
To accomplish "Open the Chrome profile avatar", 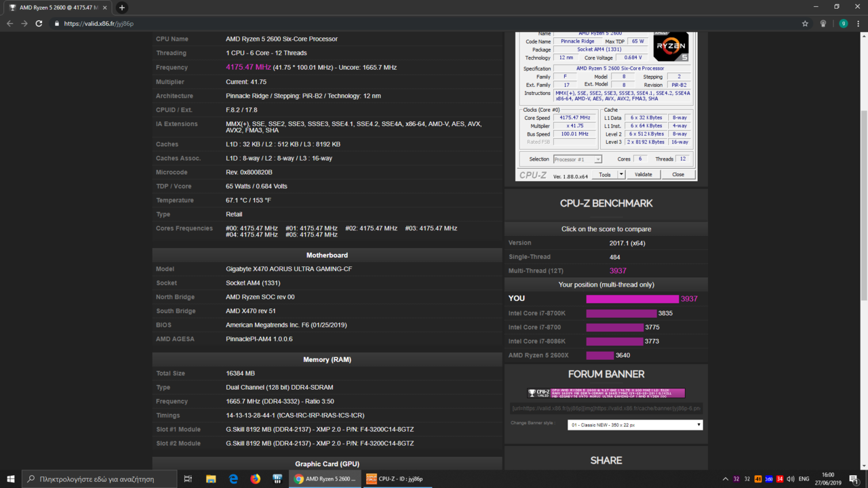I will click(843, 23).
